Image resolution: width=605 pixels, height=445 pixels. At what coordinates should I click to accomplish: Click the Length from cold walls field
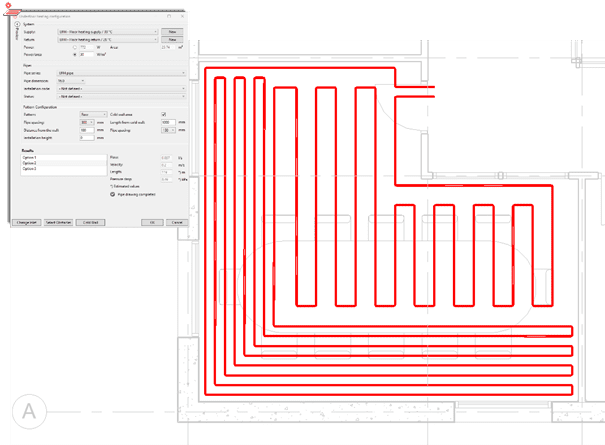point(167,122)
